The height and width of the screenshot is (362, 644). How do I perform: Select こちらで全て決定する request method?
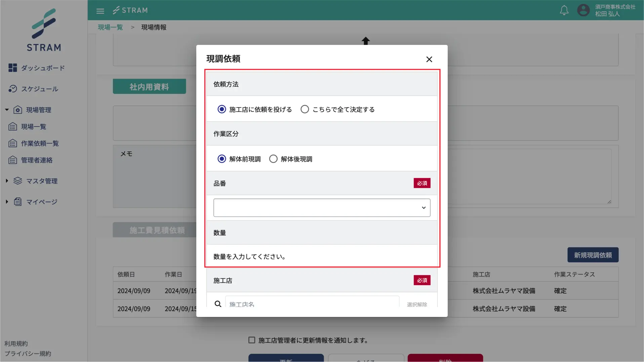(x=305, y=109)
